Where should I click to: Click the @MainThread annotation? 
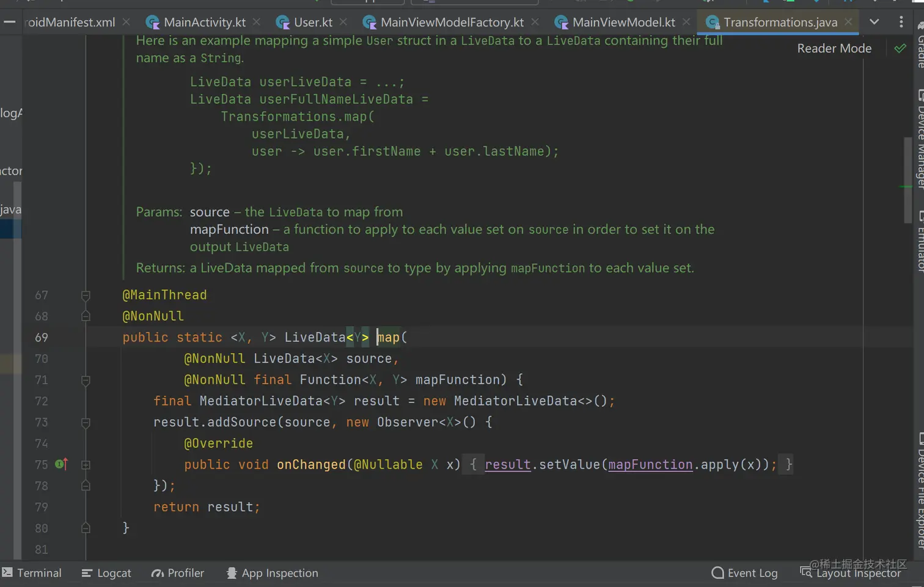pos(164,295)
